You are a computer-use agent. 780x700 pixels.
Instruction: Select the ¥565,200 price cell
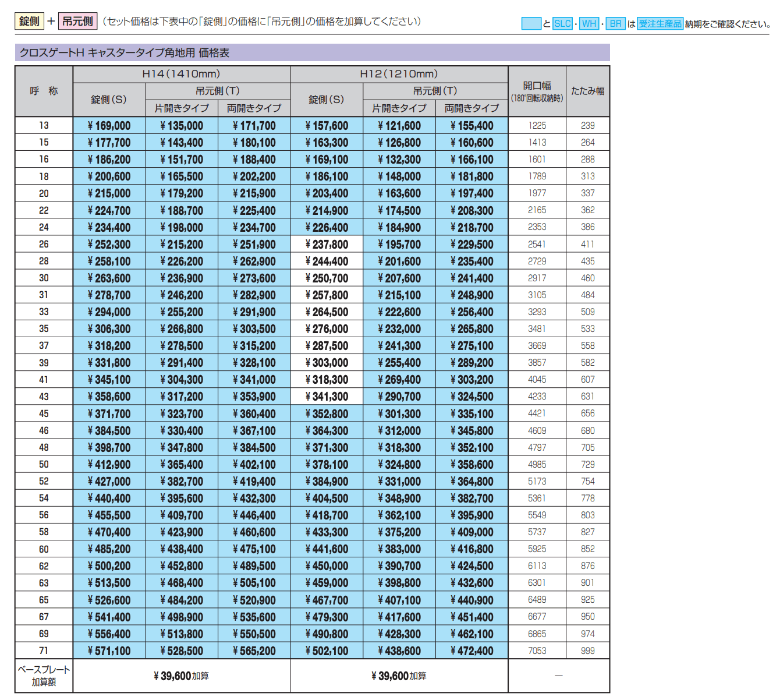pos(254,651)
